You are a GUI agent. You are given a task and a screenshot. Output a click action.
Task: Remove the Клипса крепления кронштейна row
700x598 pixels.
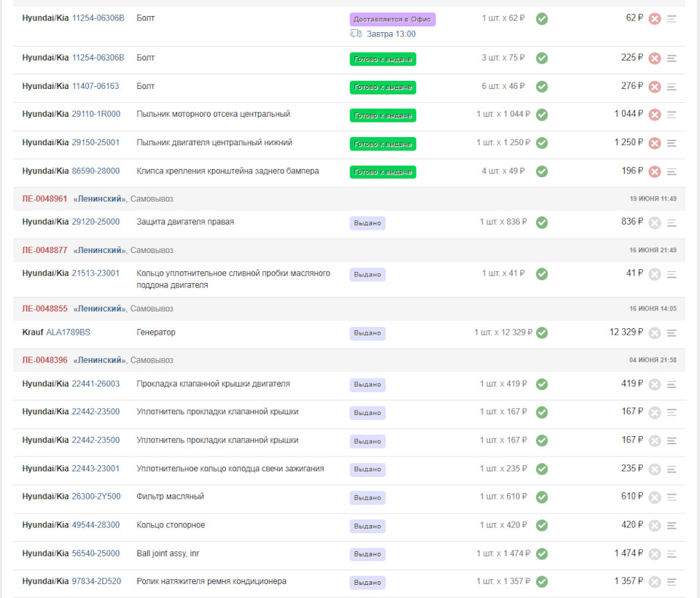[x=655, y=171]
